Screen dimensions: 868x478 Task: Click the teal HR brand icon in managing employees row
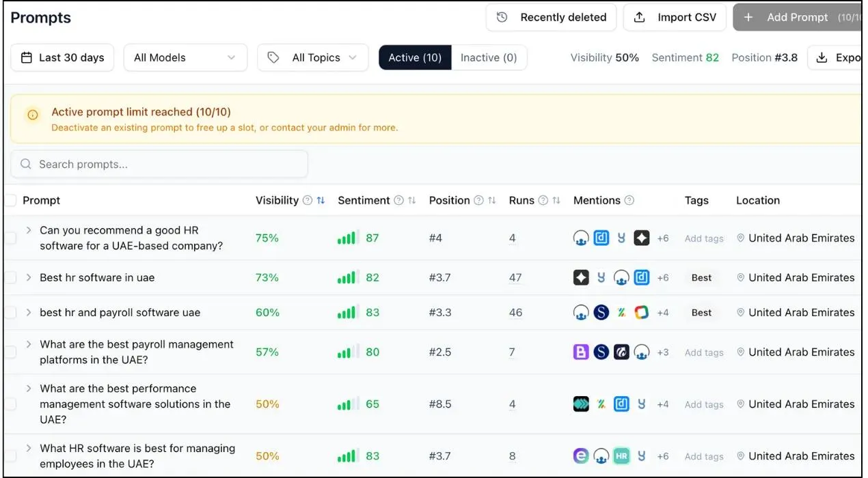pyautogui.click(x=621, y=456)
